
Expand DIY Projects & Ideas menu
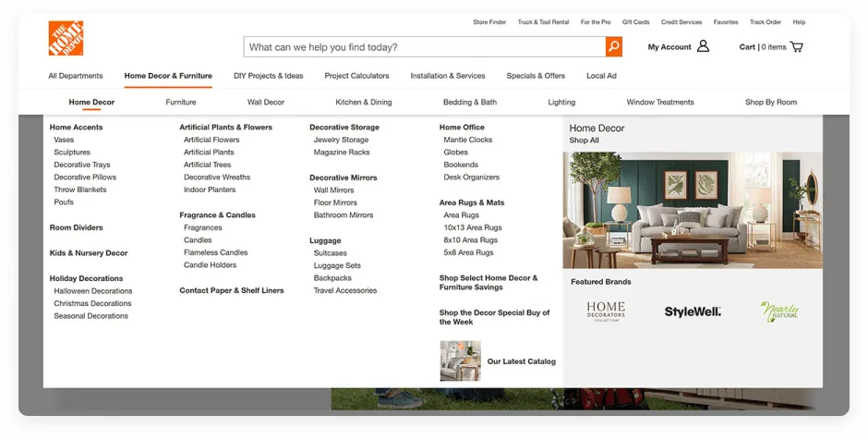coord(268,76)
